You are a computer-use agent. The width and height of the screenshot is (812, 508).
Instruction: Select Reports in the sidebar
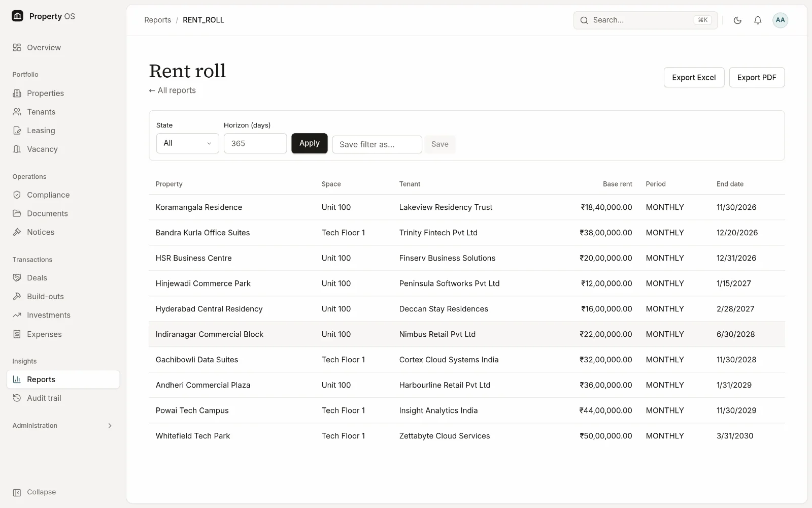[63, 379]
